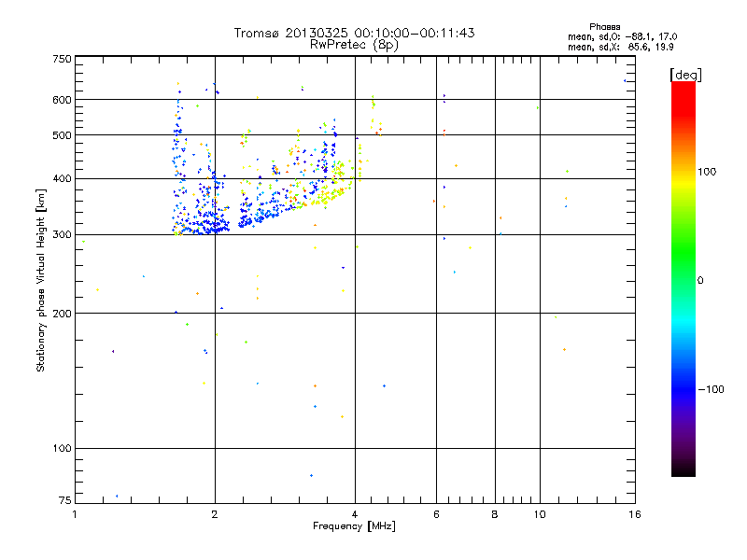Click the colorbar tick label "100" beside yellow

pos(707,172)
